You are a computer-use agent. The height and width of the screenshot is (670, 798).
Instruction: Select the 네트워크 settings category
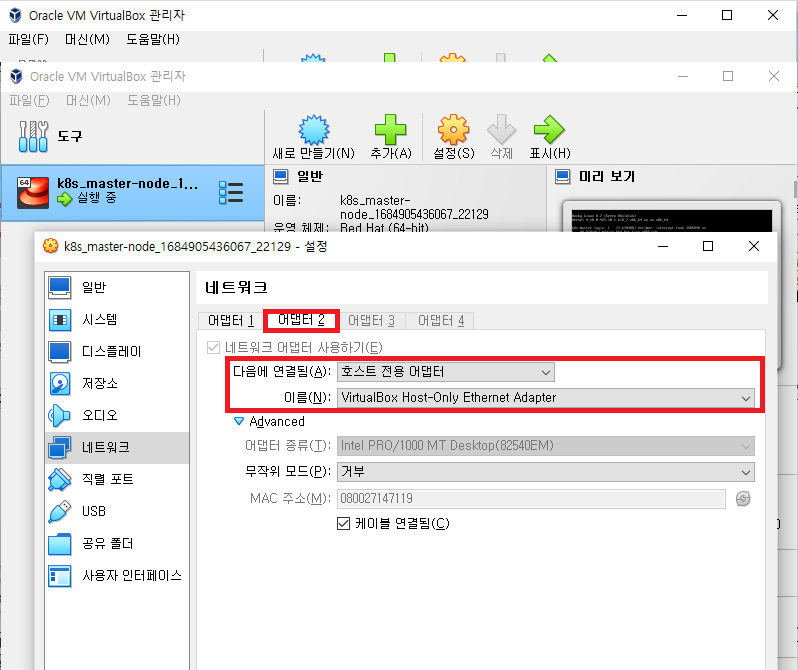[x=117, y=448]
